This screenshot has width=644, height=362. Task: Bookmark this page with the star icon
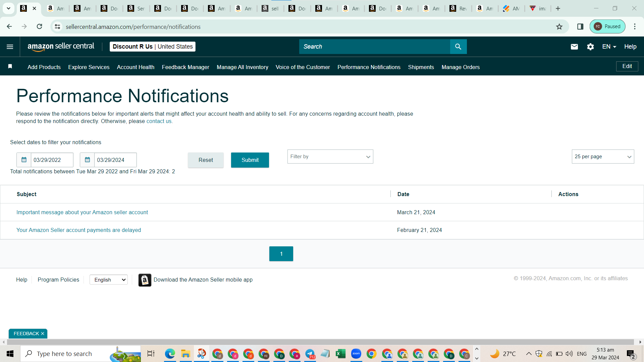[x=559, y=26]
